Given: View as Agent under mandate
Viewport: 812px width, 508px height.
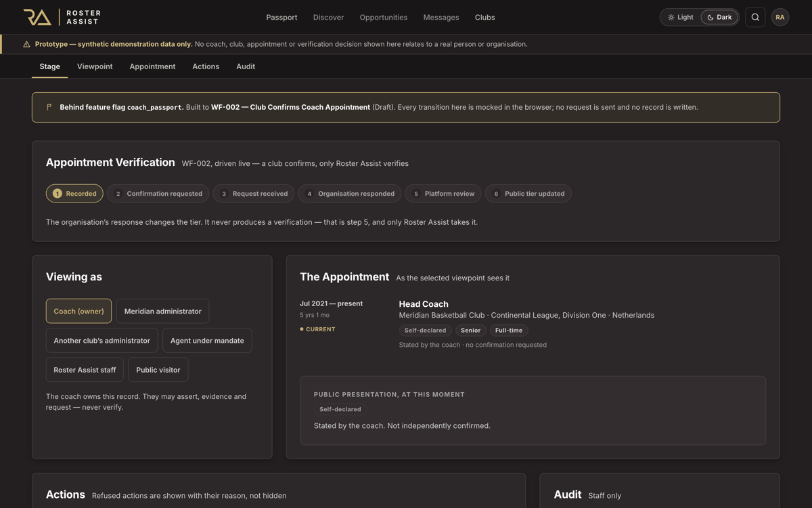Looking at the screenshot, I should pos(207,341).
